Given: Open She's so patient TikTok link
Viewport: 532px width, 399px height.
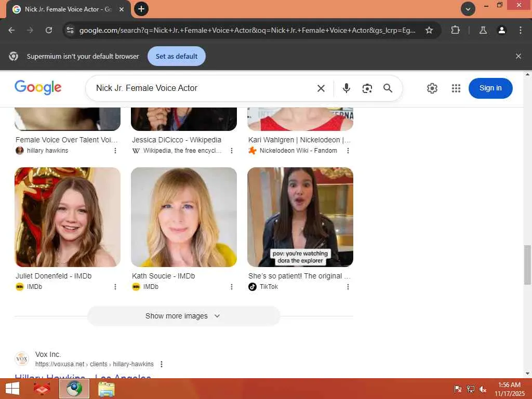Looking at the screenshot, I should point(299,276).
